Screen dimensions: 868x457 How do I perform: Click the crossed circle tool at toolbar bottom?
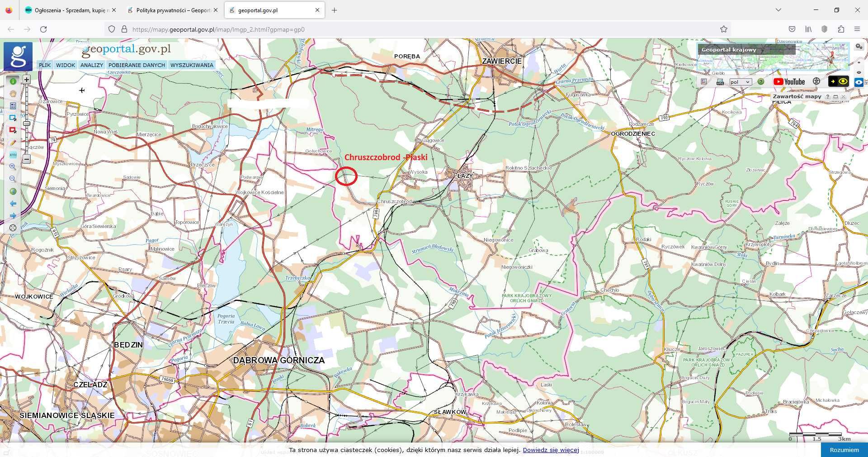pos(13,228)
